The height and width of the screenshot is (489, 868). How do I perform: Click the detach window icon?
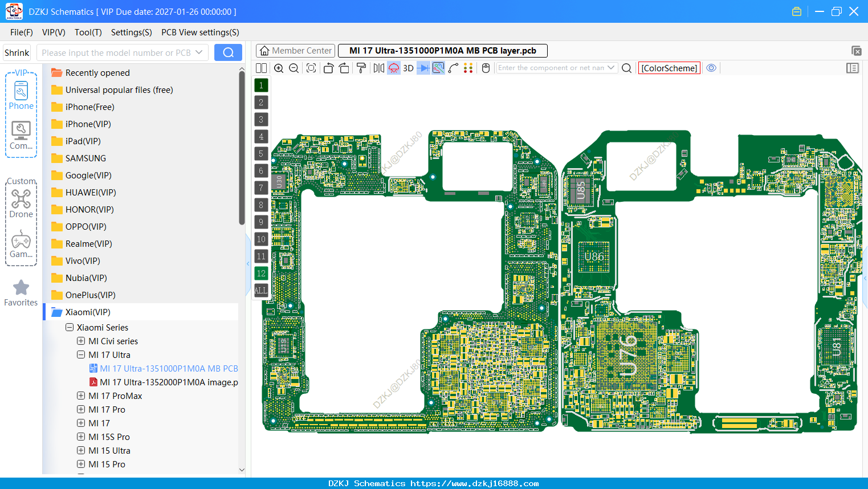856,51
